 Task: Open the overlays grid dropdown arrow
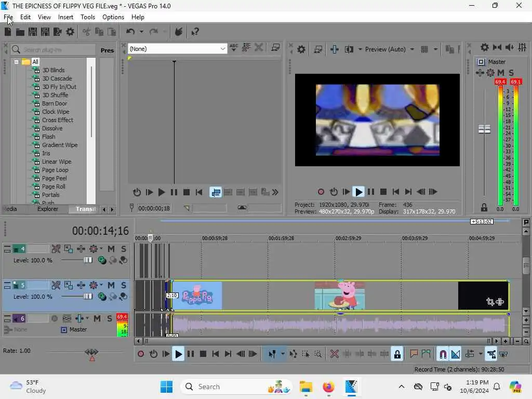click(436, 49)
